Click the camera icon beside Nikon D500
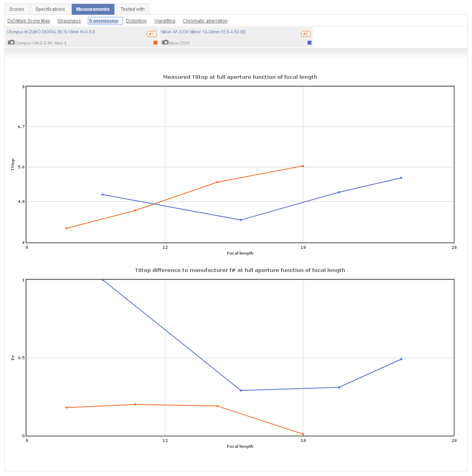 [165, 42]
